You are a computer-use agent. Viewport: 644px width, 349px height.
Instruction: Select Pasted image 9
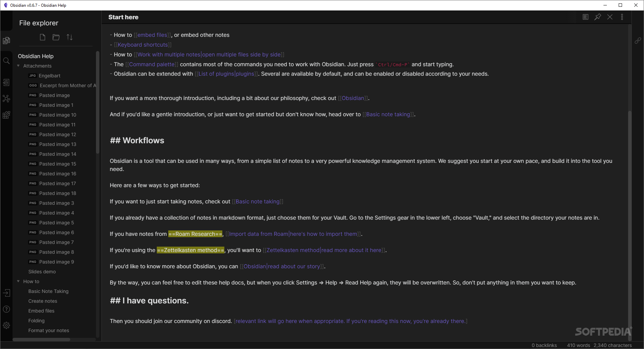56,262
